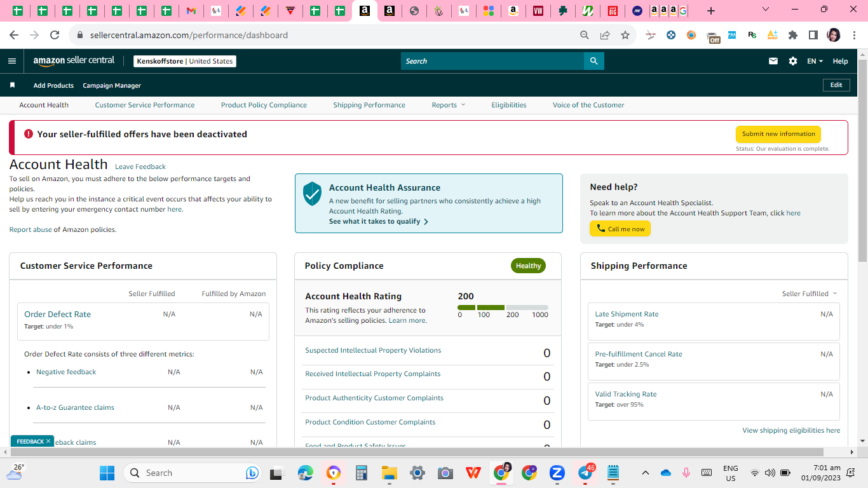Click the Windows Start button
This screenshot has height=488, width=868.
coord(107,473)
